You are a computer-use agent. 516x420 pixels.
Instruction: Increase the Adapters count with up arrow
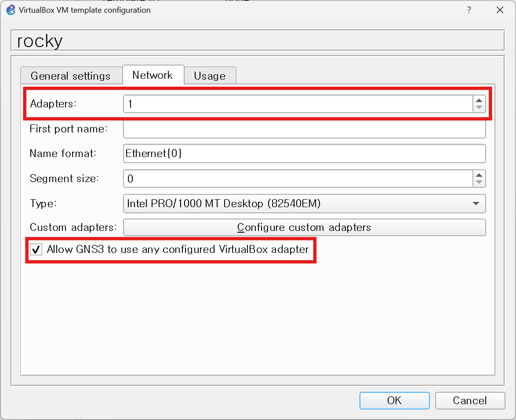tap(479, 100)
